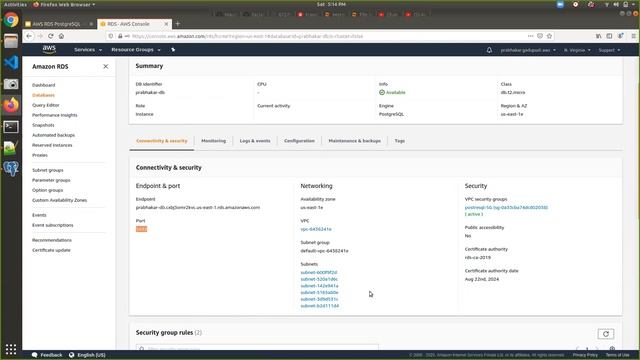Open Dashboard in RDS sidebar

(x=44, y=85)
